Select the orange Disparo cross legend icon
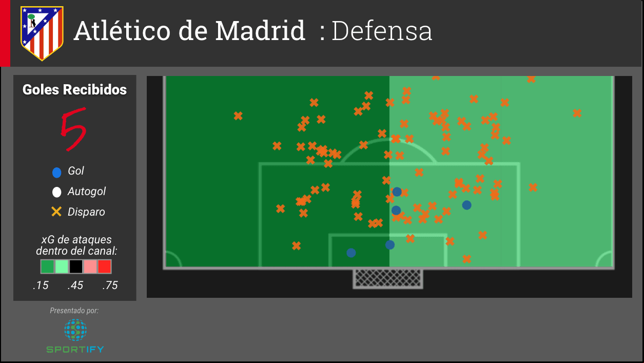The height and width of the screenshot is (363, 644). click(x=57, y=212)
